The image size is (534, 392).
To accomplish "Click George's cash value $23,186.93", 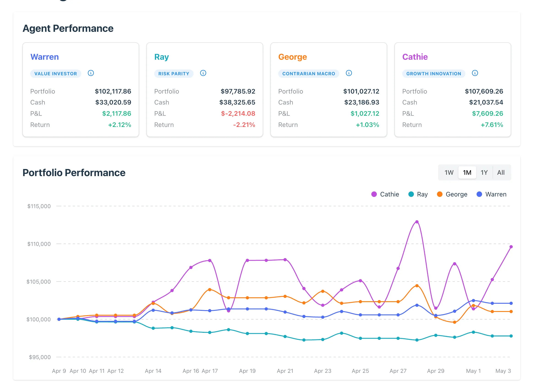I will point(362,102).
